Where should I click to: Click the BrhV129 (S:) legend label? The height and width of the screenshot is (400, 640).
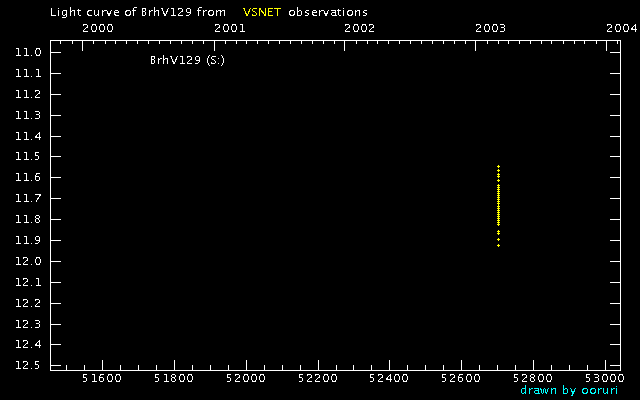(x=187, y=61)
